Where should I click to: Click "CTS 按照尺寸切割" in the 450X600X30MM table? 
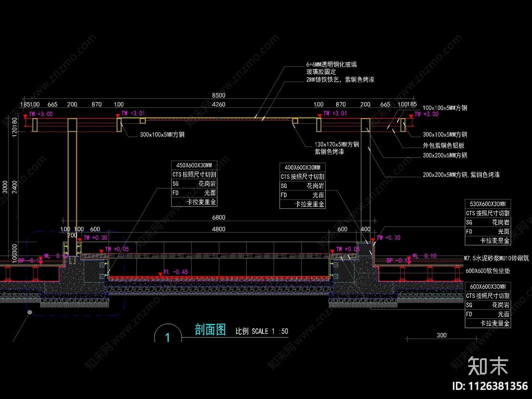(194, 175)
